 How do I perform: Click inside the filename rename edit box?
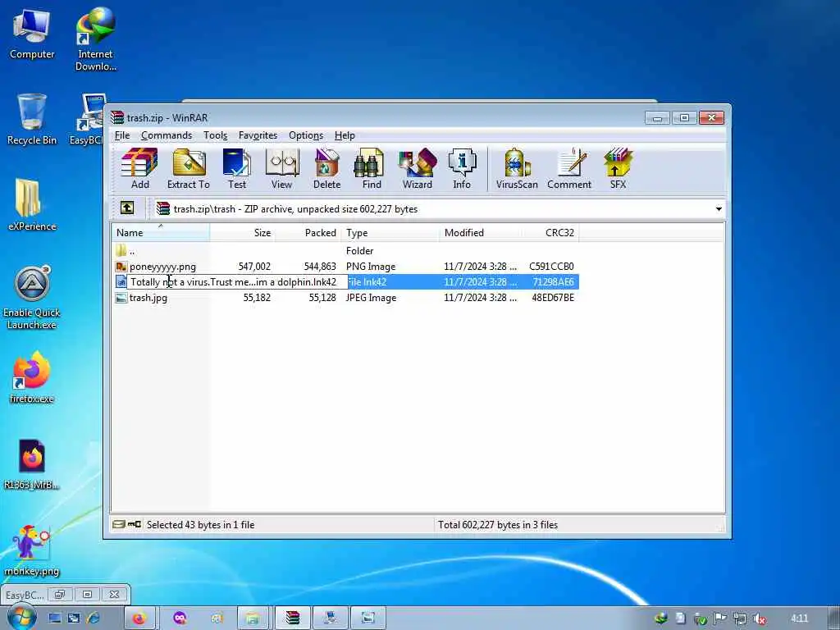point(238,282)
